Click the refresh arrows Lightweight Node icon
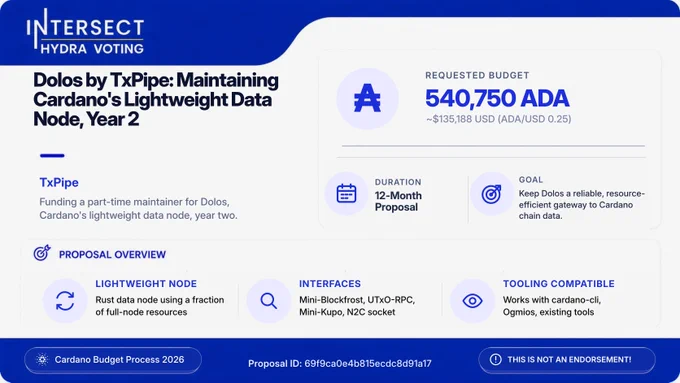 (x=65, y=301)
